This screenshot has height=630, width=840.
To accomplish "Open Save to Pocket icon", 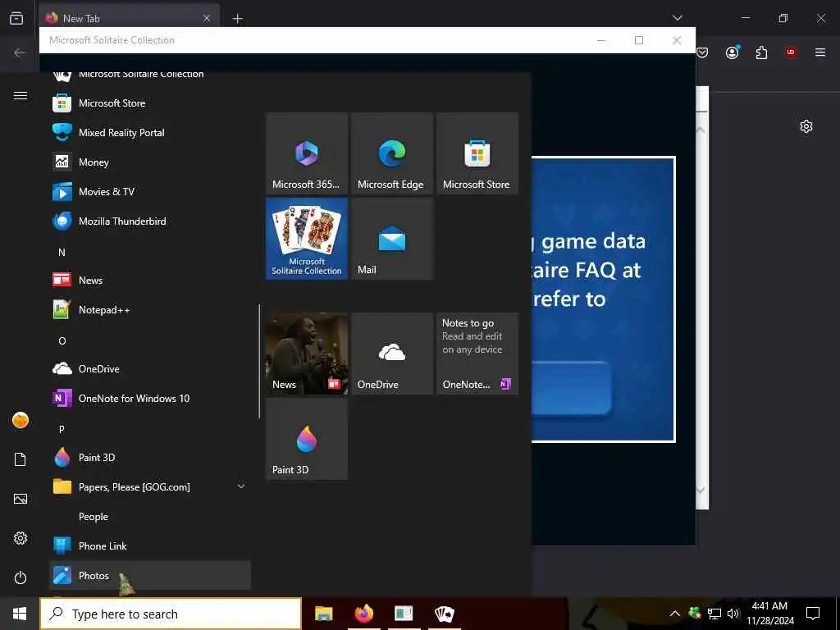I will click(702, 52).
